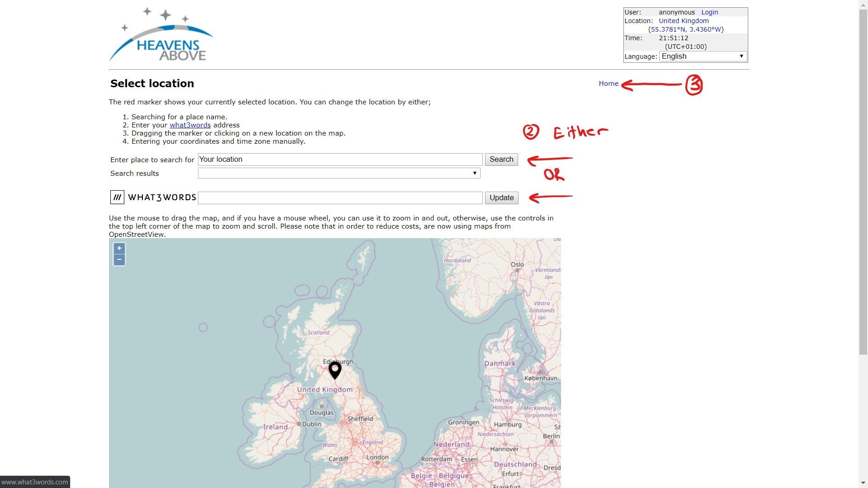Click the Heavens Above logo
868x488 pixels.
(x=161, y=35)
